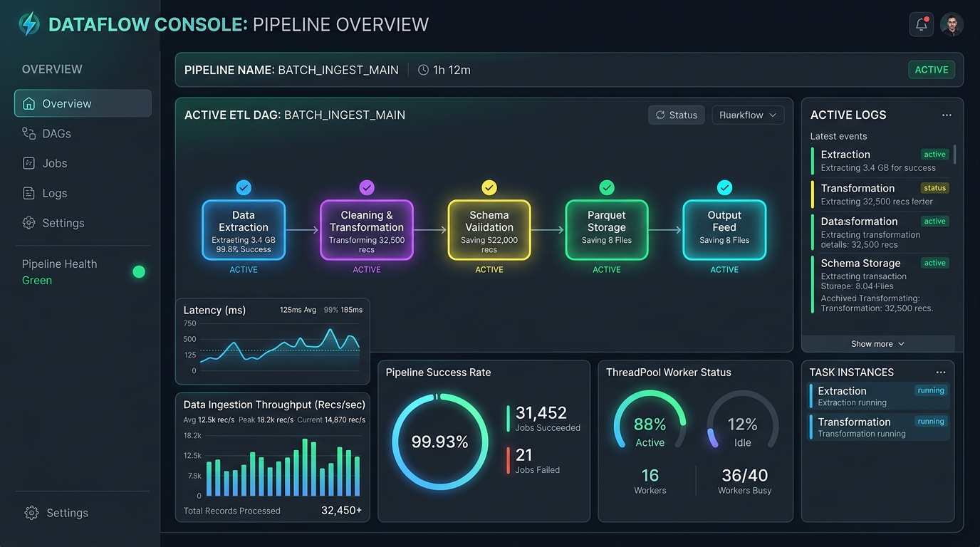Select the Cleaning & Transformation DAG node
The width and height of the screenshot is (980, 547).
367,230
